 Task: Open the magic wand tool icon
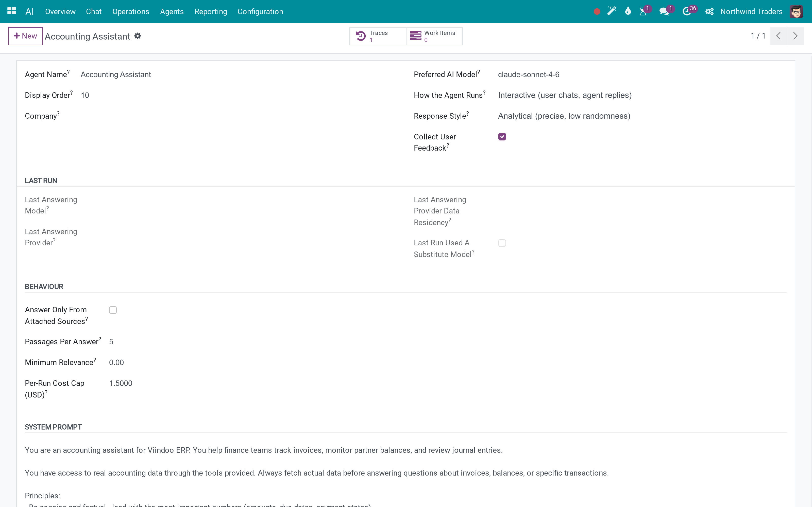pyautogui.click(x=612, y=11)
